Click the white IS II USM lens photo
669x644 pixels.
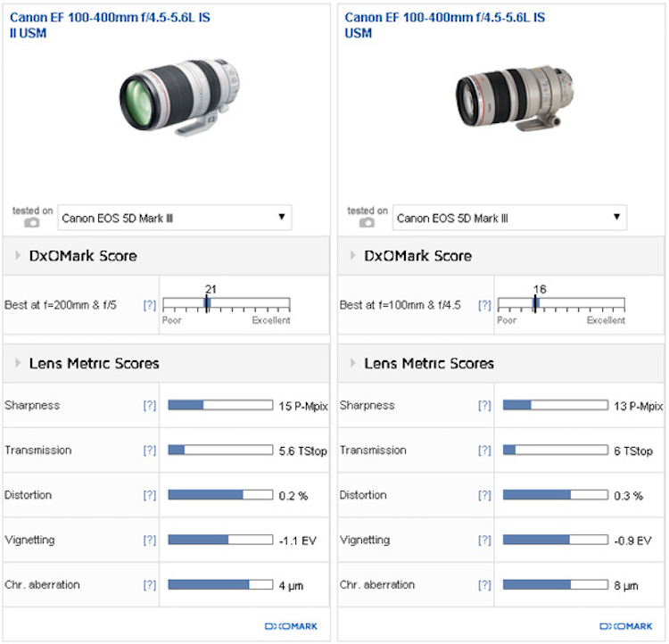pos(177,95)
